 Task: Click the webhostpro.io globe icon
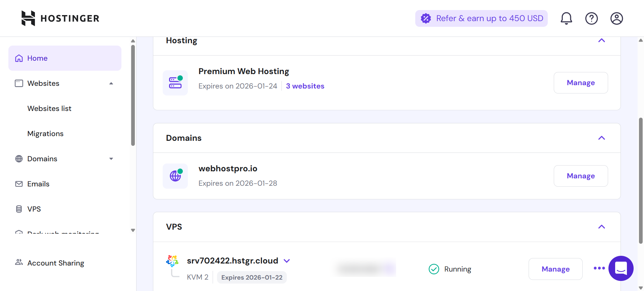click(x=175, y=176)
